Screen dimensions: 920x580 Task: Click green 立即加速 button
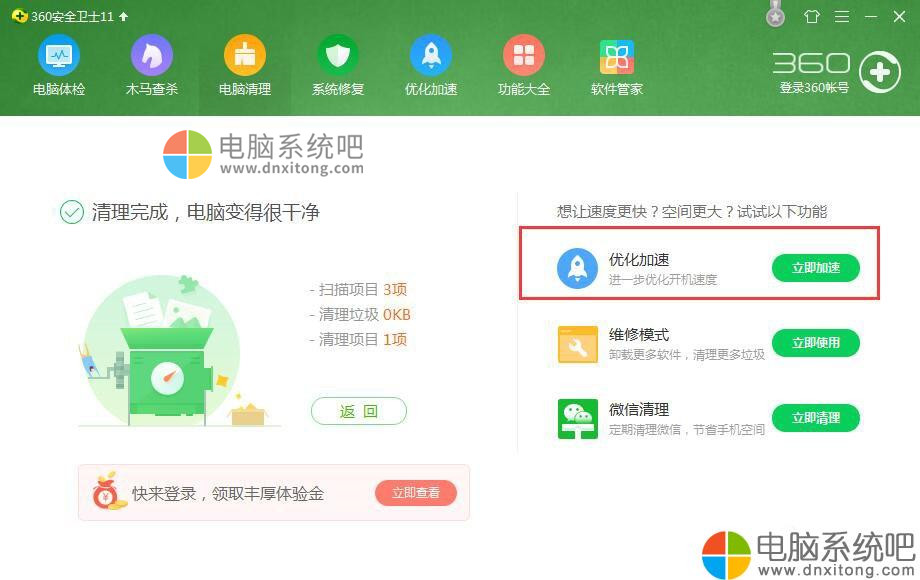click(816, 268)
